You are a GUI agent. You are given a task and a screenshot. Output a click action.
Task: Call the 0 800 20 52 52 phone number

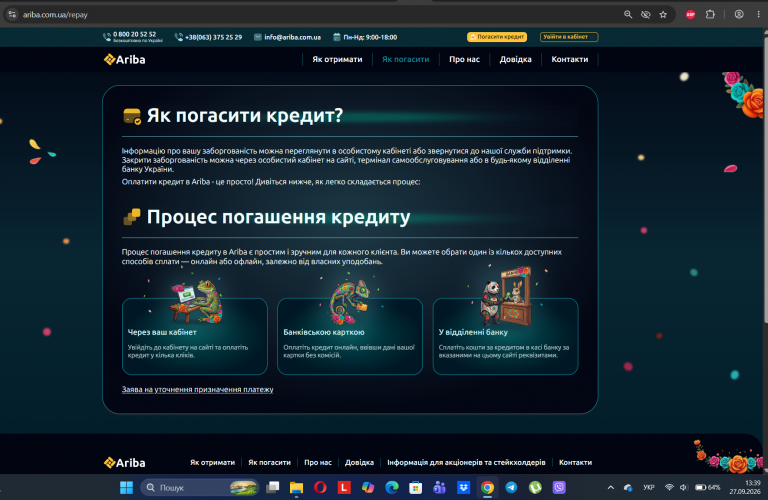[x=135, y=34]
